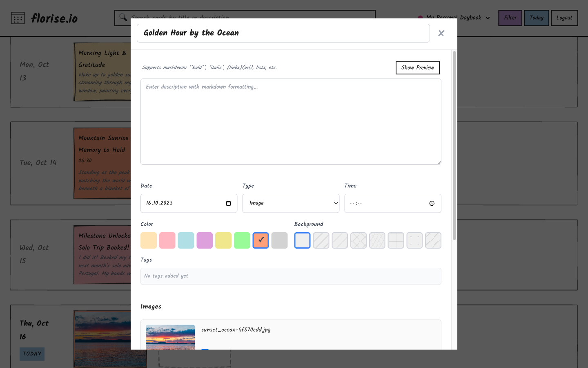Choose the last dashed diagonal background
The image size is (588, 368).
[433, 240]
